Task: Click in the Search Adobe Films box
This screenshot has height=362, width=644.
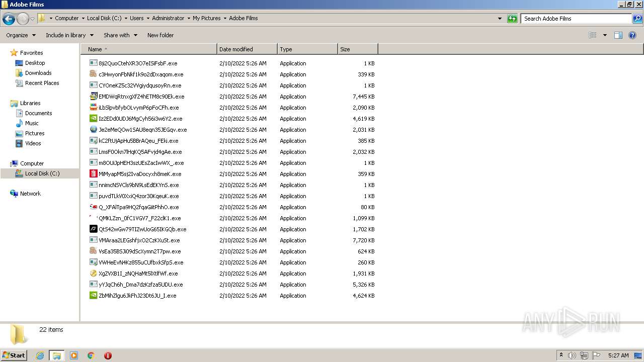Action: click(x=577, y=19)
